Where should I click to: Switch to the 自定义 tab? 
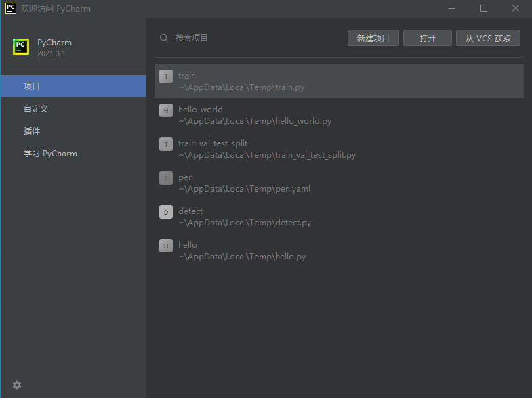pyautogui.click(x=74, y=109)
